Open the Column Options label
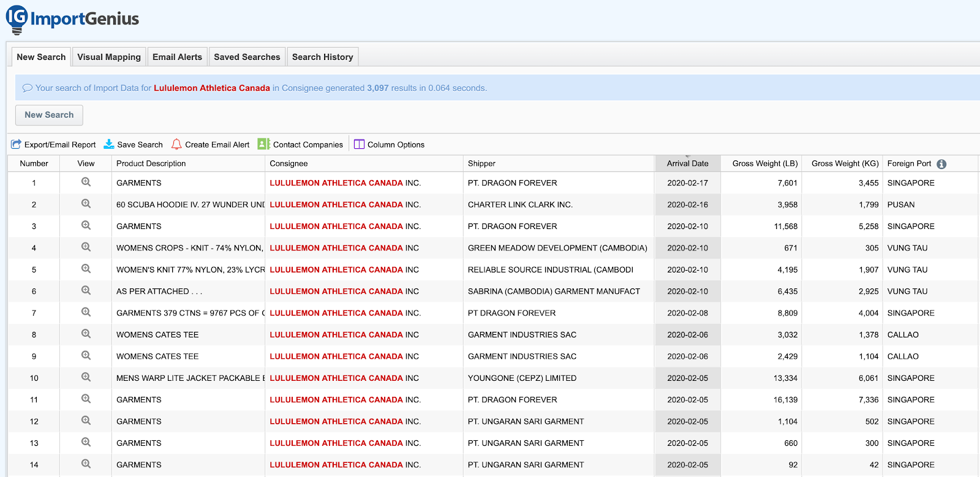This screenshot has height=477, width=980. pos(396,145)
